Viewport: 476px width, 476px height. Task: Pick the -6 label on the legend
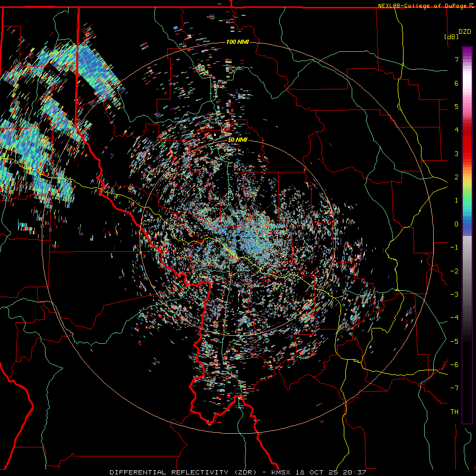click(x=454, y=365)
